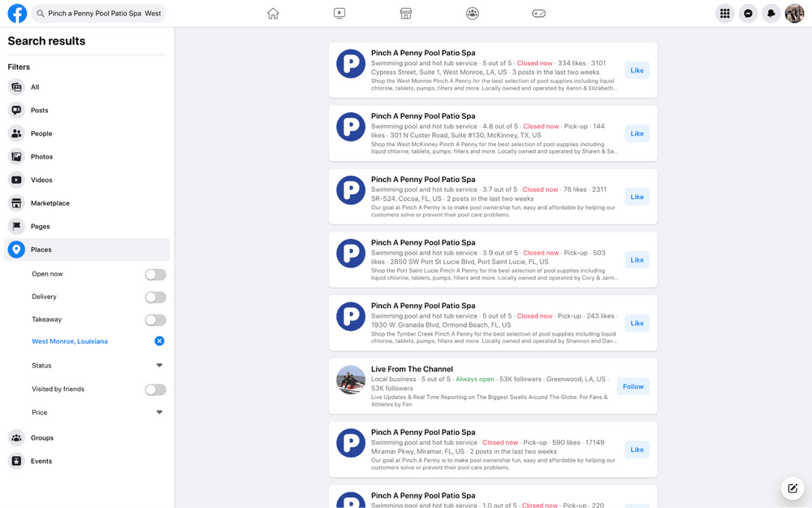Screen dimensions: 812x508
Task: Select the People filter in the sidebar
Action: click(41, 134)
